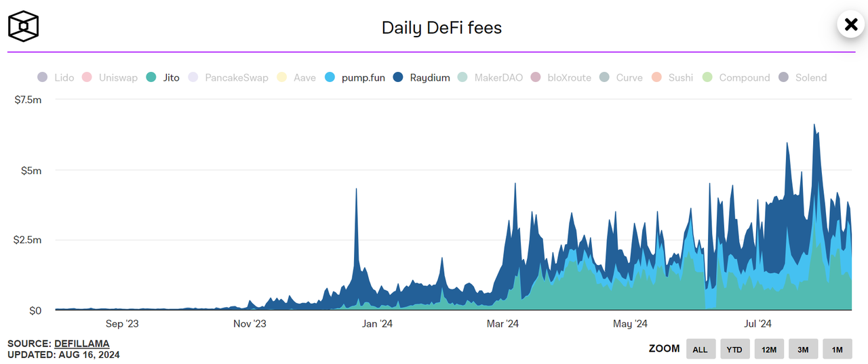Toggle PancakeSwap series in legend

pos(228,77)
